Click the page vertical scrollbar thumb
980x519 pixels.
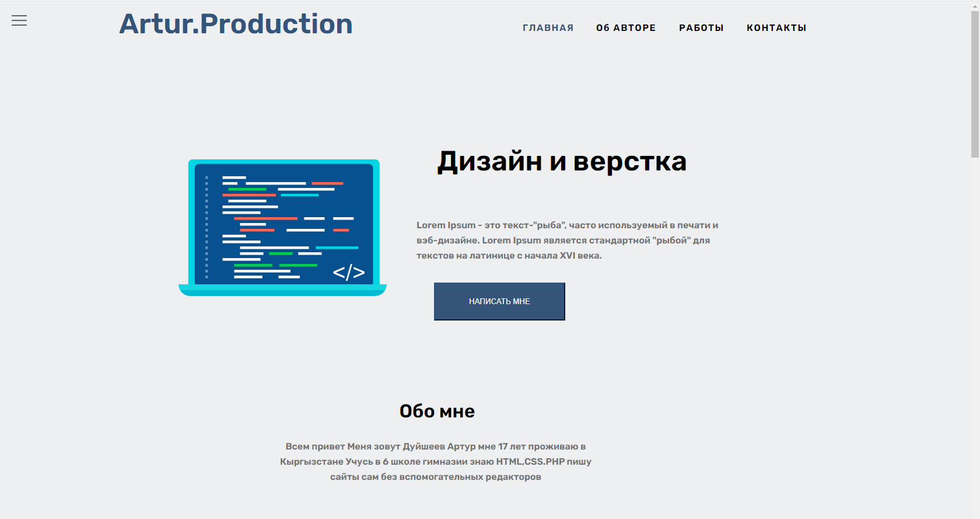(975, 84)
